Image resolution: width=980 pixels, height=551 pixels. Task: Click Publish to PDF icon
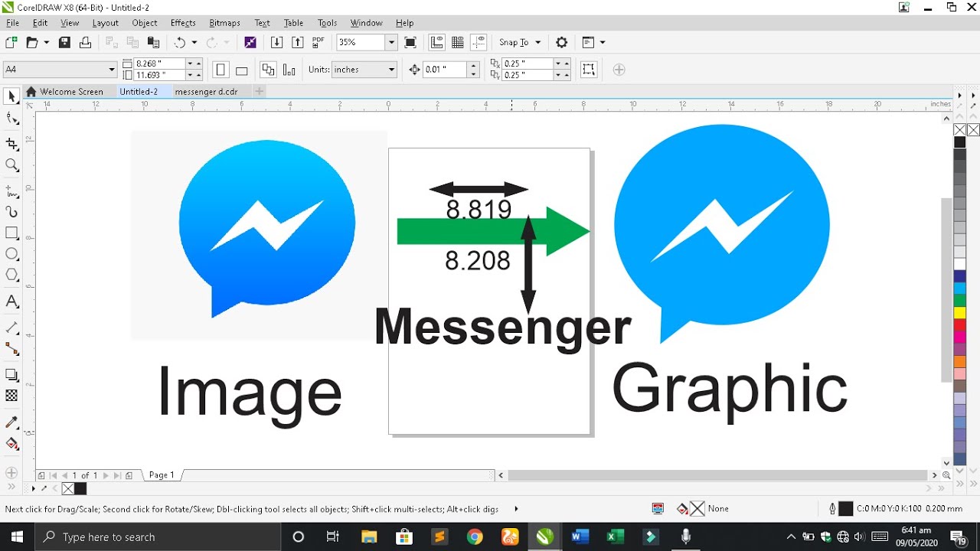coord(318,43)
